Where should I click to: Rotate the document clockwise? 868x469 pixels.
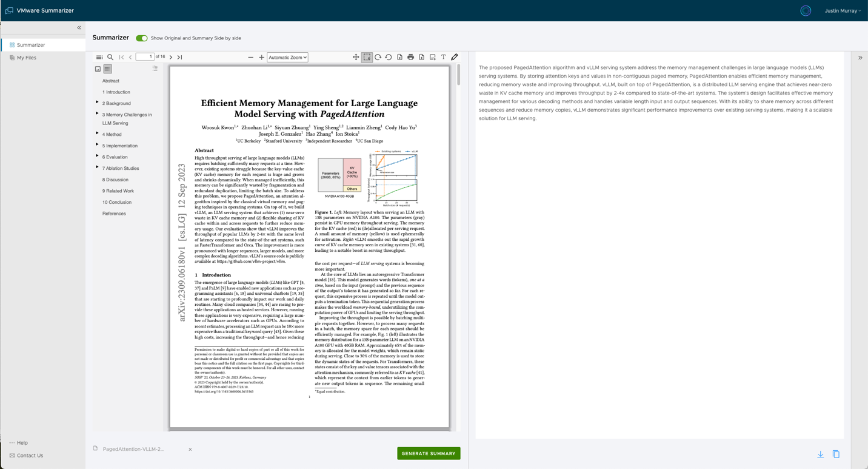(378, 57)
